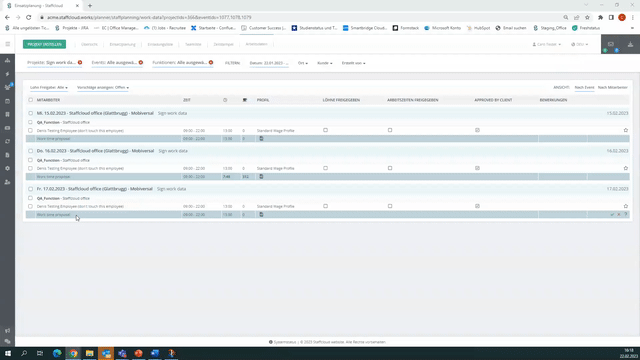Switch to the Zeitstempel tab
640x360 pixels.
(223, 44)
